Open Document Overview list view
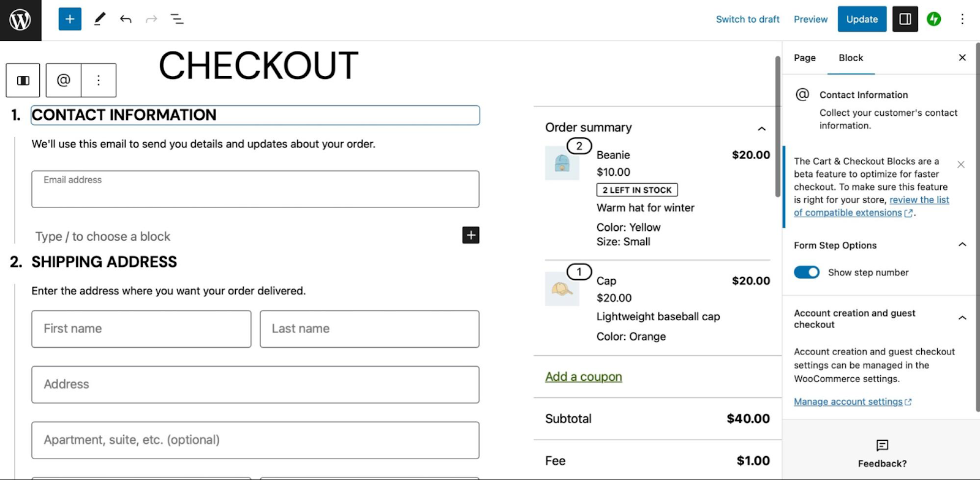980x480 pixels. (177, 20)
